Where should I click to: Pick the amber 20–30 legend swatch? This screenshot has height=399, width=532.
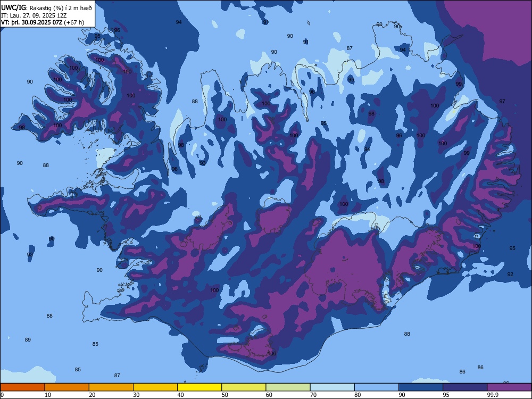tap(111, 387)
